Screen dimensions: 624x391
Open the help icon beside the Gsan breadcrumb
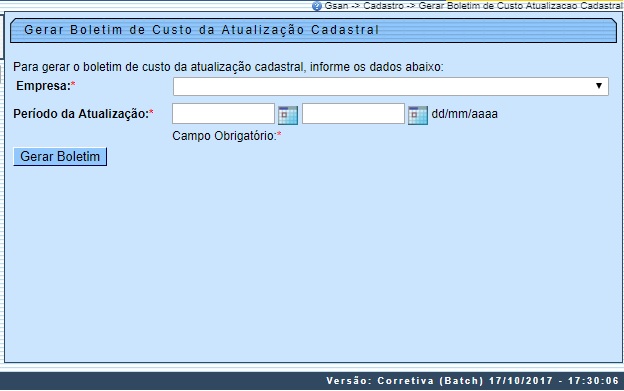tap(317, 6)
